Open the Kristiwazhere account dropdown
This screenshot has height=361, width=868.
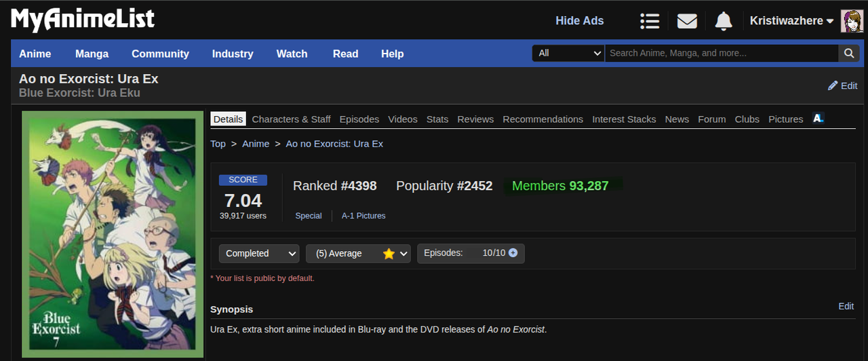click(791, 21)
